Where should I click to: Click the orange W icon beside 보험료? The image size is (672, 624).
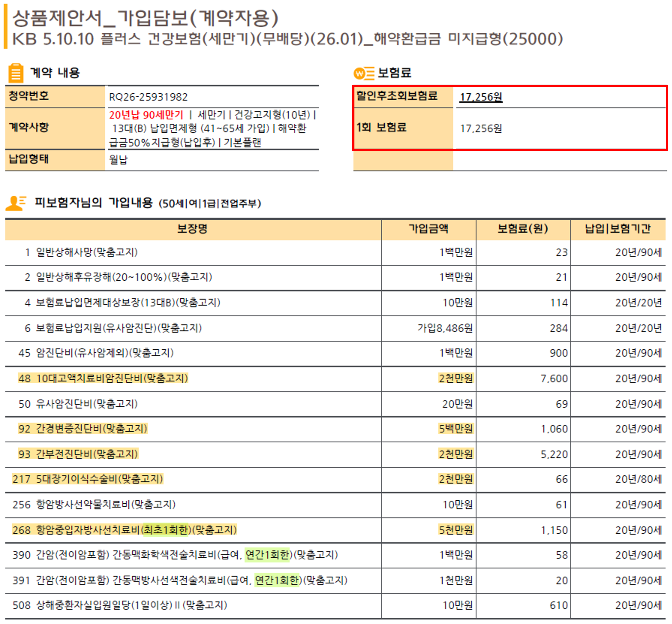[364, 73]
